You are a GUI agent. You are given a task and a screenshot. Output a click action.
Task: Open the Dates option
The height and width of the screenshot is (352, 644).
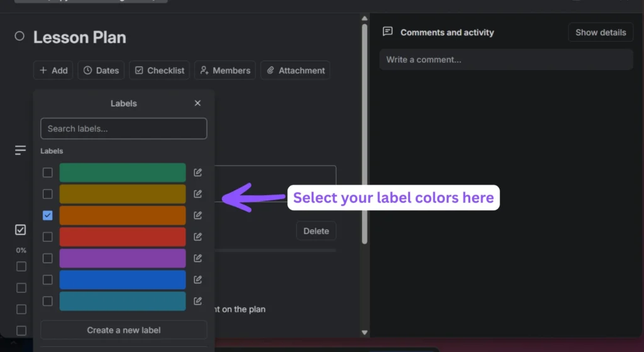click(x=101, y=71)
